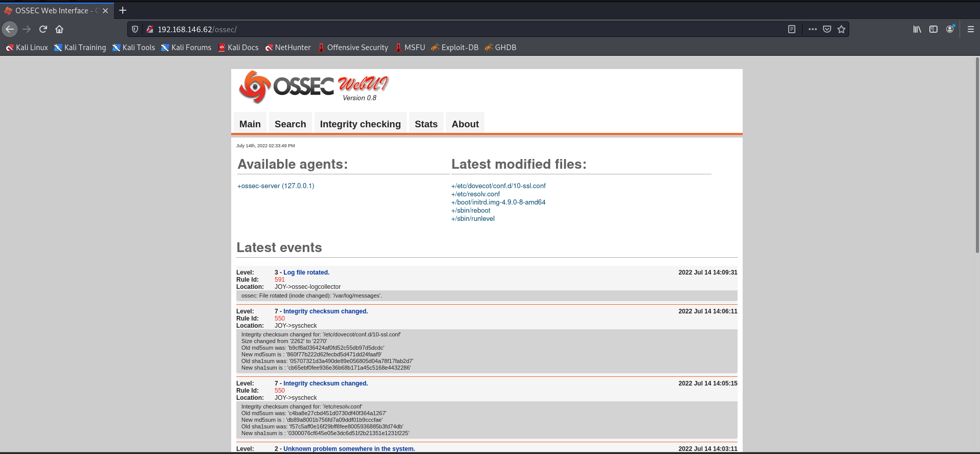Open NetHunter bookmark
This screenshot has width=980, height=454.
click(288, 48)
